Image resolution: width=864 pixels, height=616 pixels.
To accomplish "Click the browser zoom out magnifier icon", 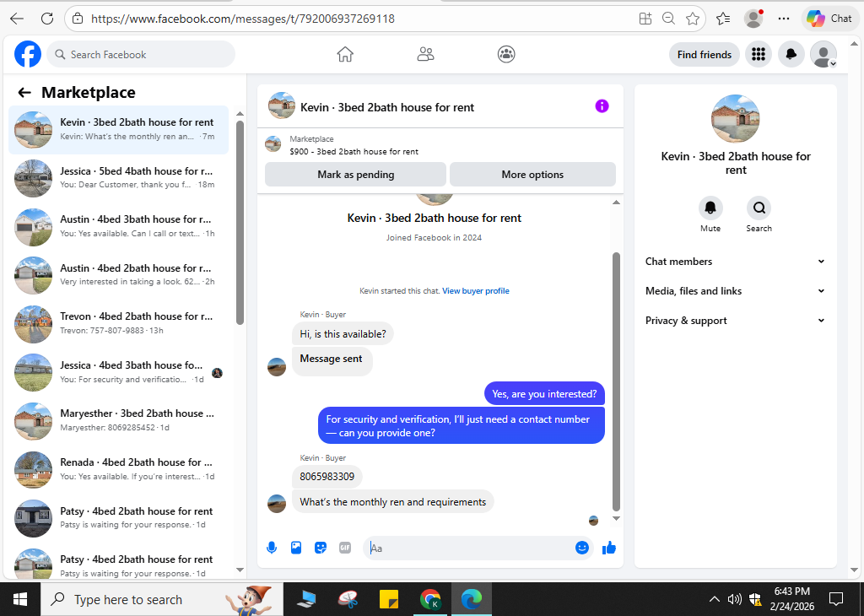I will pyautogui.click(x=668, y=19).
